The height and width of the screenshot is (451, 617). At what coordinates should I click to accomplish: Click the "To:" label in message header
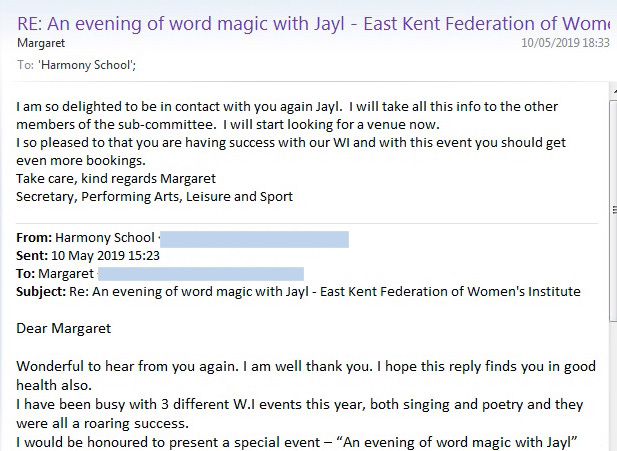coord(26,64)
